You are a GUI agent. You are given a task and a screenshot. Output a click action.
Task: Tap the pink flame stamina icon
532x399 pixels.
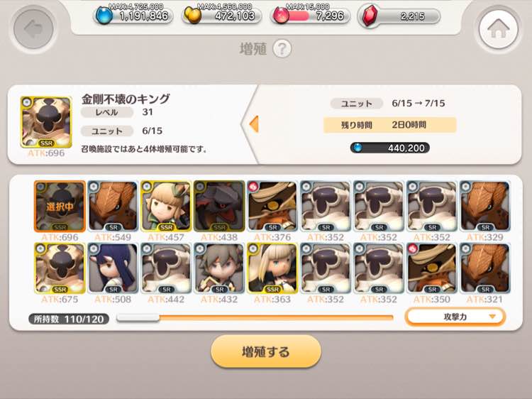pos(281,16)
